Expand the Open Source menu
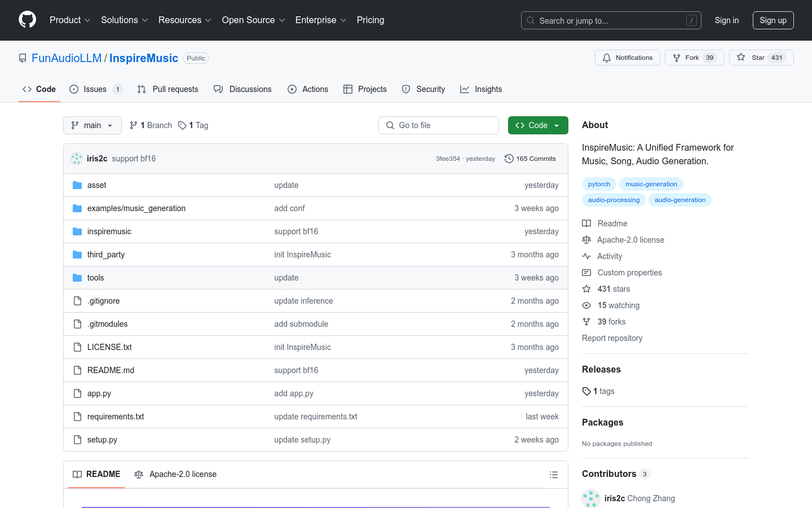This screenshot has height=508, width=812. 253,20
